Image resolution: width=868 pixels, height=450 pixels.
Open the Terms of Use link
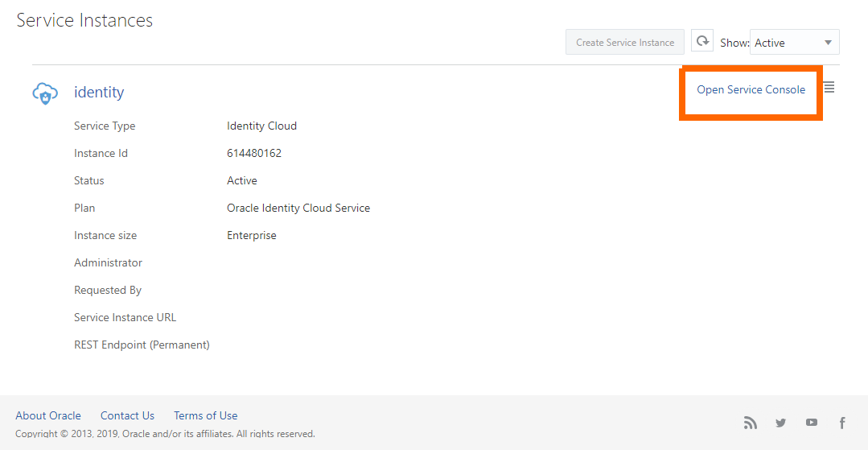click(206, 415)
